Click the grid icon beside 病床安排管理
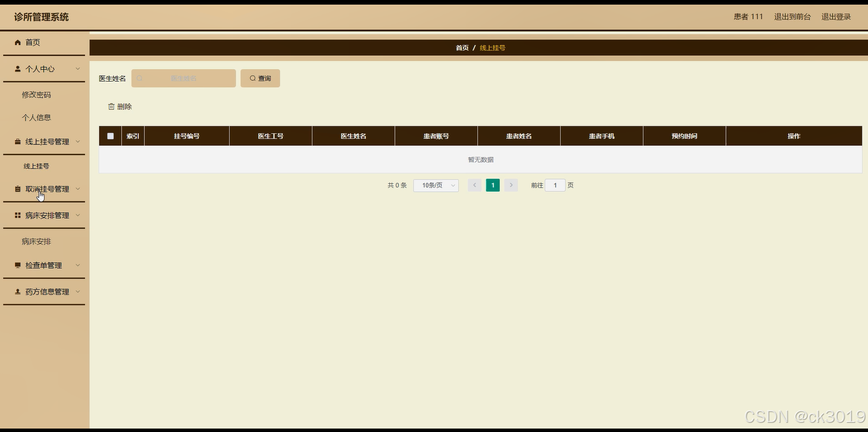 click(18, 215)
